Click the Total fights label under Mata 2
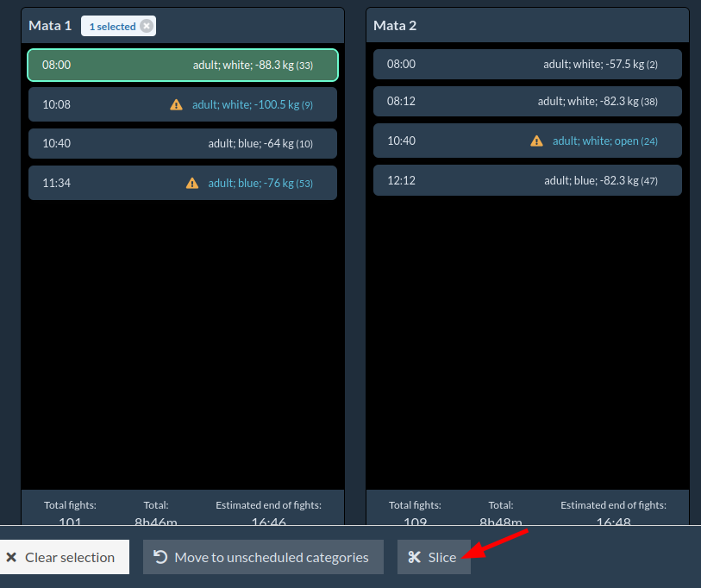Screen dimensions: 701x588 (x=415, y=505)
